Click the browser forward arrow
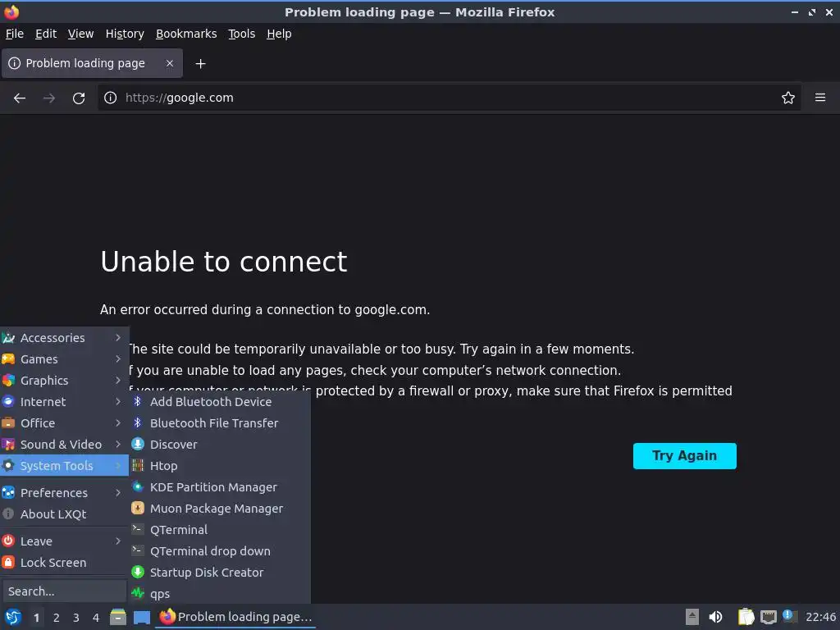 click(49, 98)
